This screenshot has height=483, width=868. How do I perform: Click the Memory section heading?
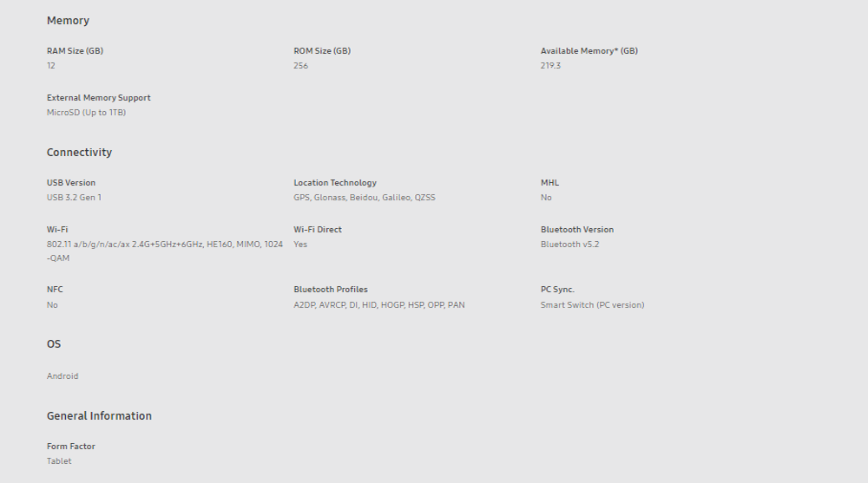pyautogui.click(x=68, y=21)
